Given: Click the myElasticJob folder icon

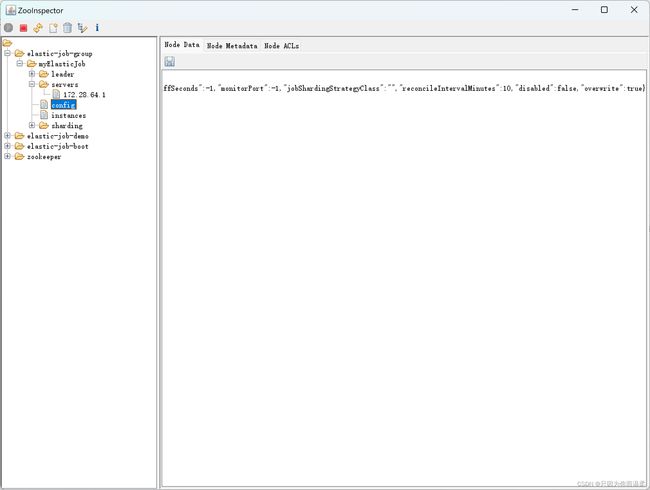Looking at the screenshot, I should [32, 64].
